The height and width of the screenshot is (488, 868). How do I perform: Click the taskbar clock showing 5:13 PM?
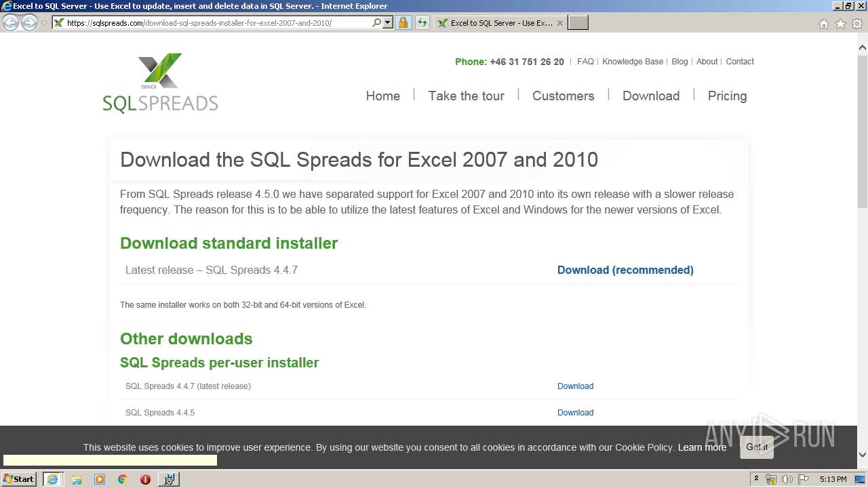coord(833,479)
